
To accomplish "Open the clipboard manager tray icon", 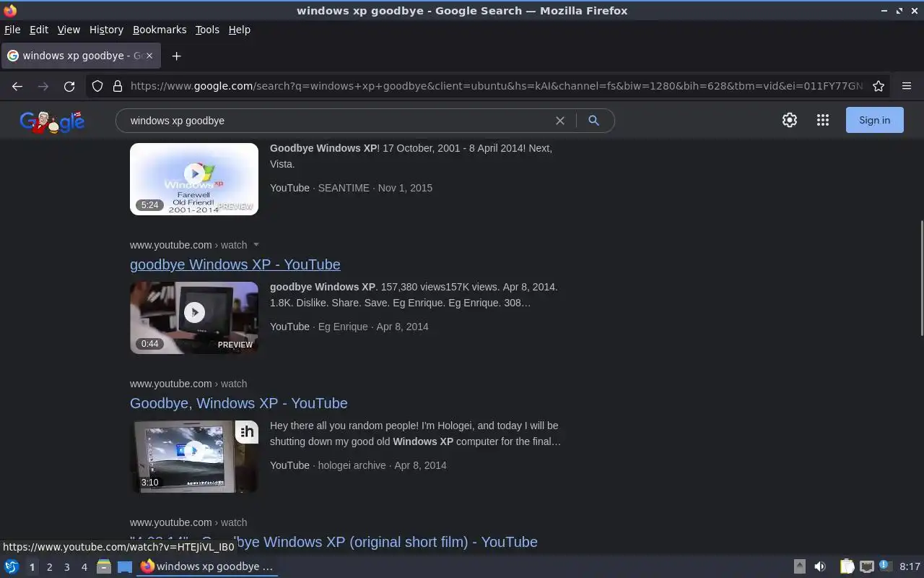I will (847, 566).
